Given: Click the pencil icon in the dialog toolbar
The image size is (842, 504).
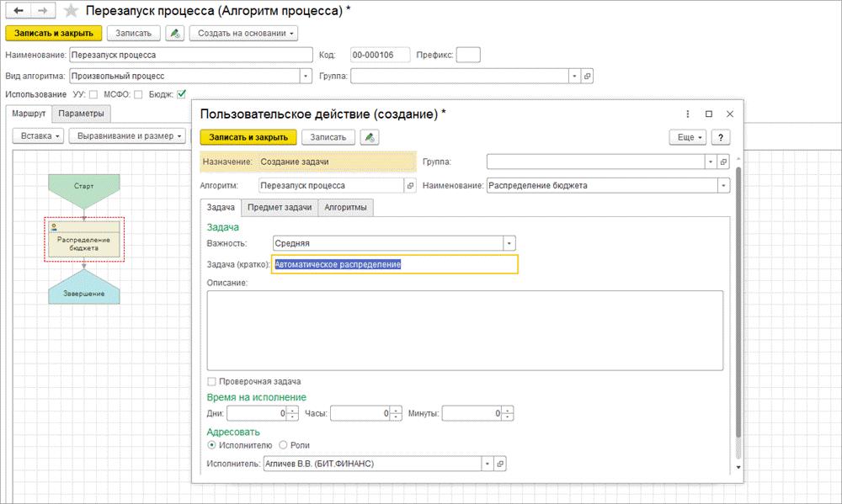Looking at the screenshot, I should (x=369, y=137).
